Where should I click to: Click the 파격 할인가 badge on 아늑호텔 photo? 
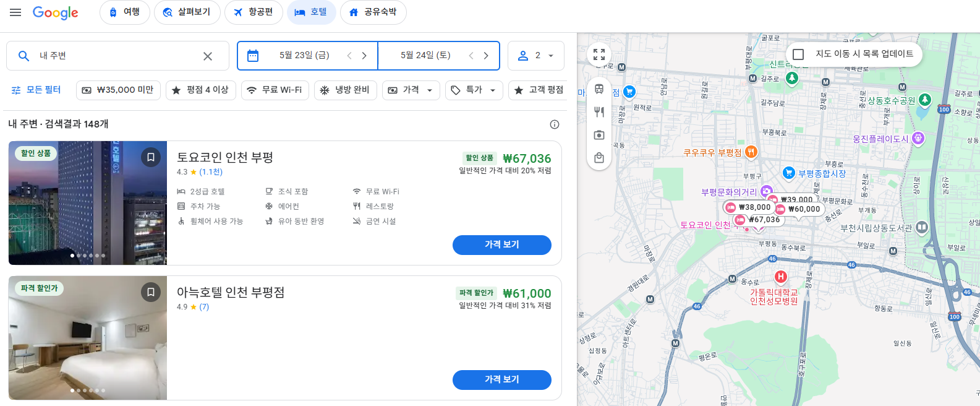[x=39, y=288]
